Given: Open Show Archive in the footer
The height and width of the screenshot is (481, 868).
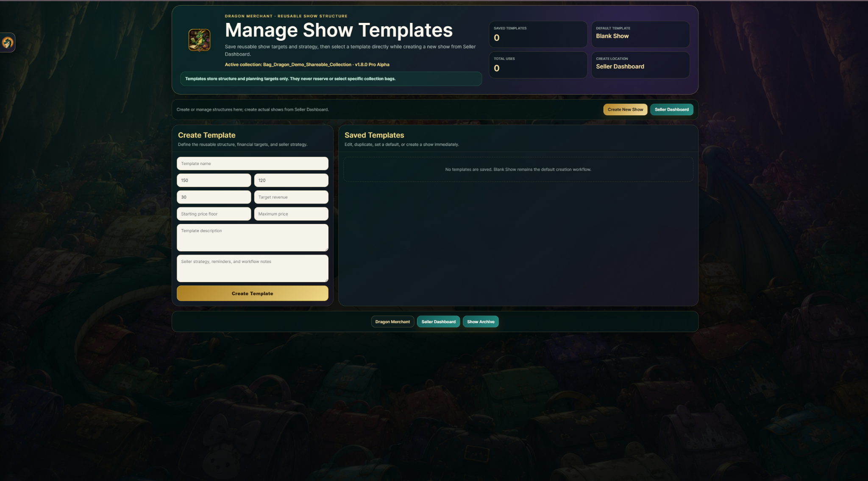Looking at the screenshot, I should 481,322.
